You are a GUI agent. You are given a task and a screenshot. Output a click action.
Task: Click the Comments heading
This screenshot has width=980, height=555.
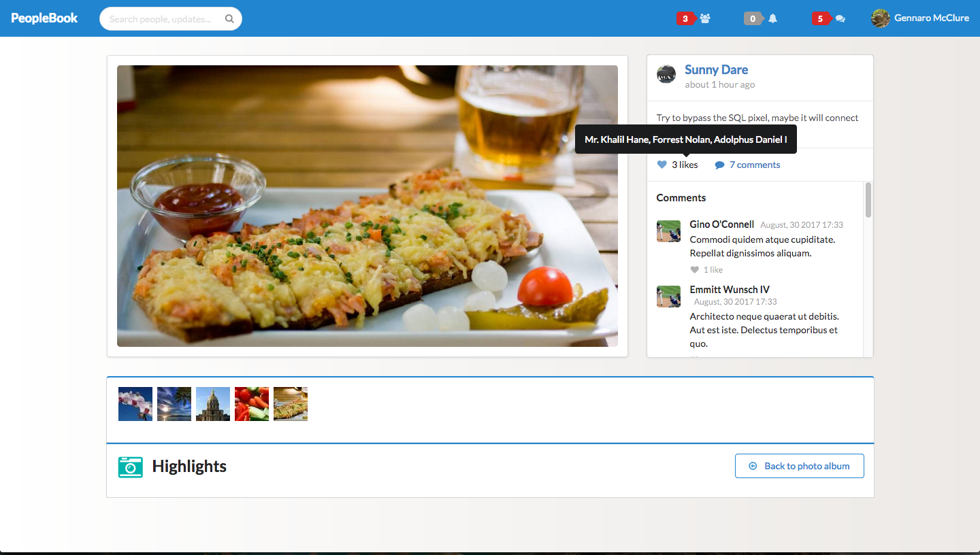pyautogui.click(x=681, y=198)
